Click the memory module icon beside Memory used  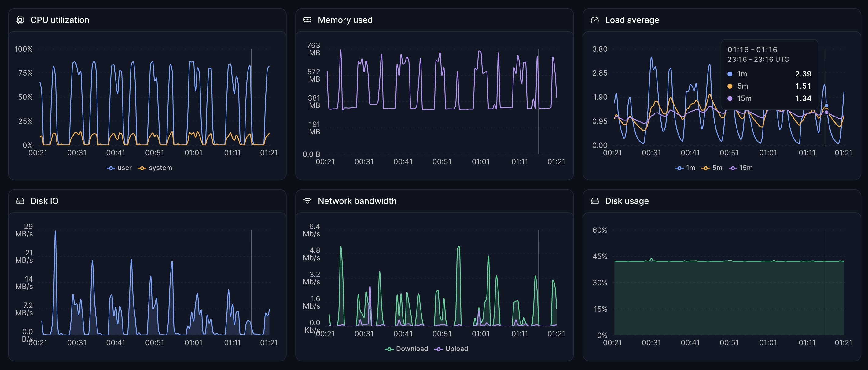pyautogui.click(x=307, y=20)
